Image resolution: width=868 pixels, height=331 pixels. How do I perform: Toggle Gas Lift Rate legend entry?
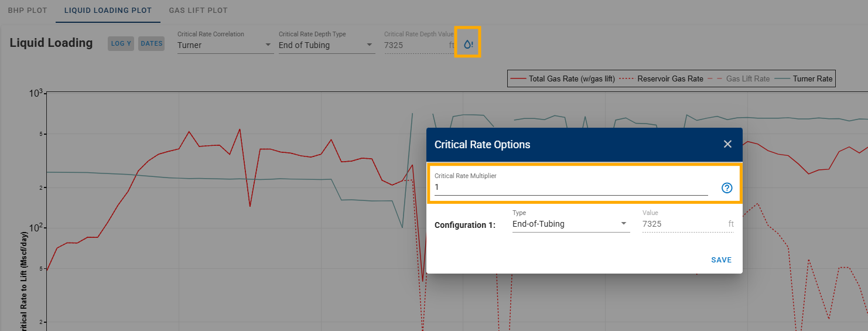[x=739, y=79]
